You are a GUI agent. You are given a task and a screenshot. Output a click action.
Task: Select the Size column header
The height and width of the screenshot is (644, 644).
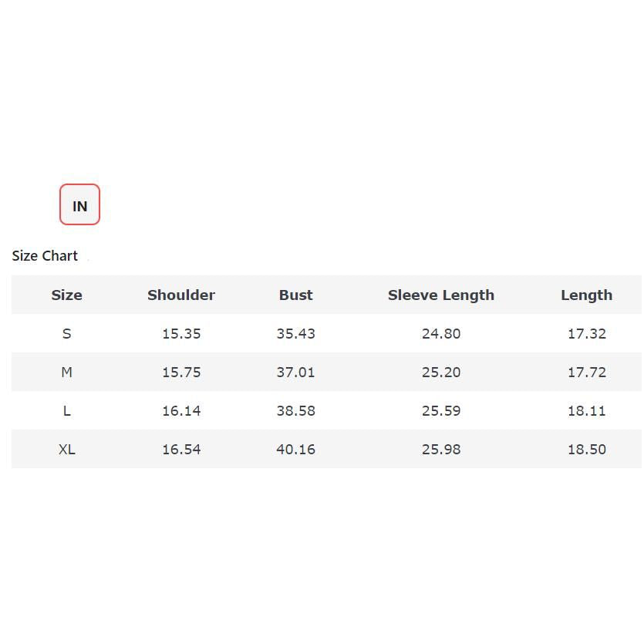point(66,295)
